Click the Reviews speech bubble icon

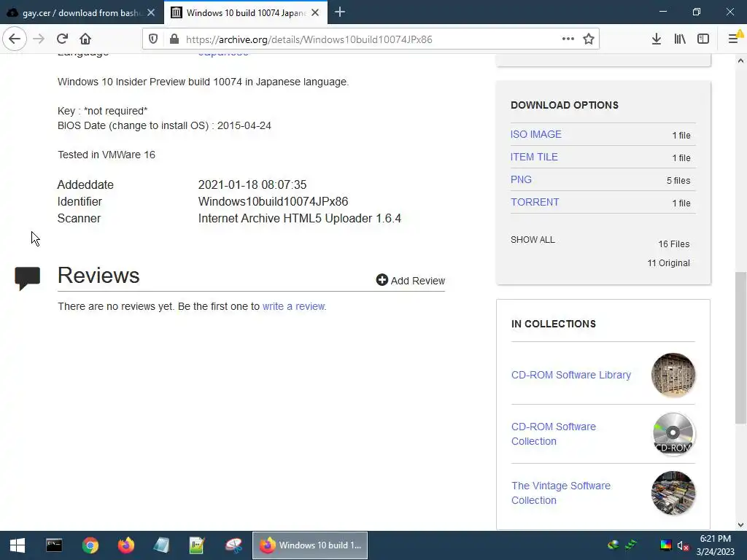point(27,278)
